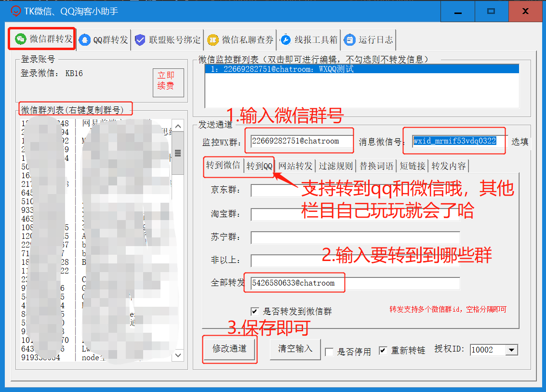
Task: Select the 转到微信 sub-tab
Action: [223, 165]
